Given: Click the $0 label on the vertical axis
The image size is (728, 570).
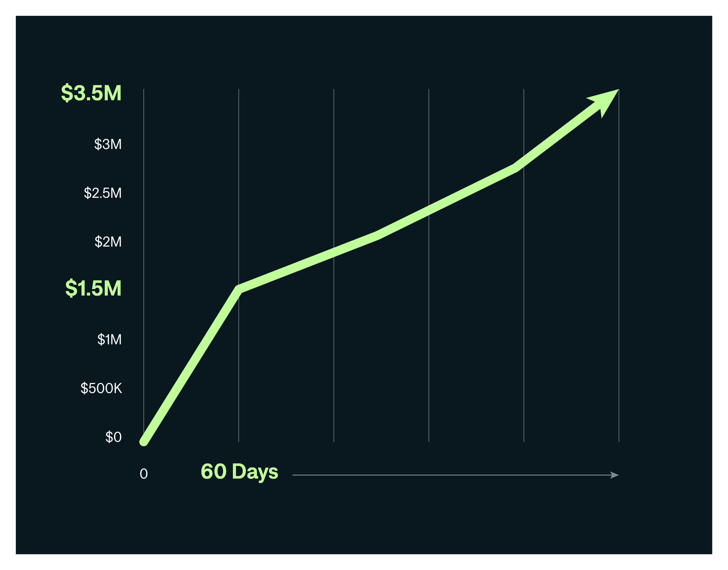Looking at the screenshot, I should pyautogui.click(x=113, y=437).
